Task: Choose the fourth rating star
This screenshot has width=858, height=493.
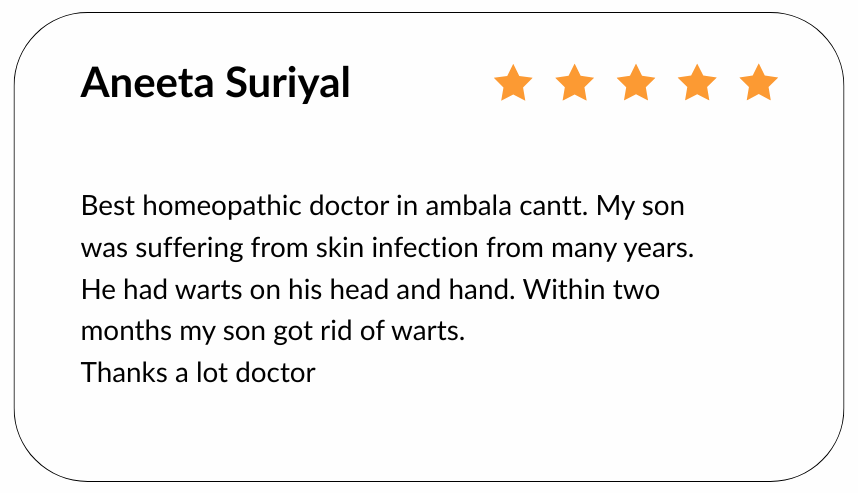Action: coord(697,84)
